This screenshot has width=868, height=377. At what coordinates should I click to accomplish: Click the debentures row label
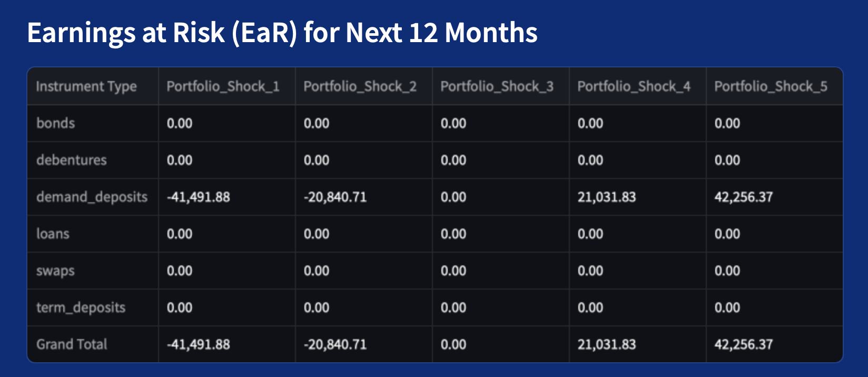(72, 160)
